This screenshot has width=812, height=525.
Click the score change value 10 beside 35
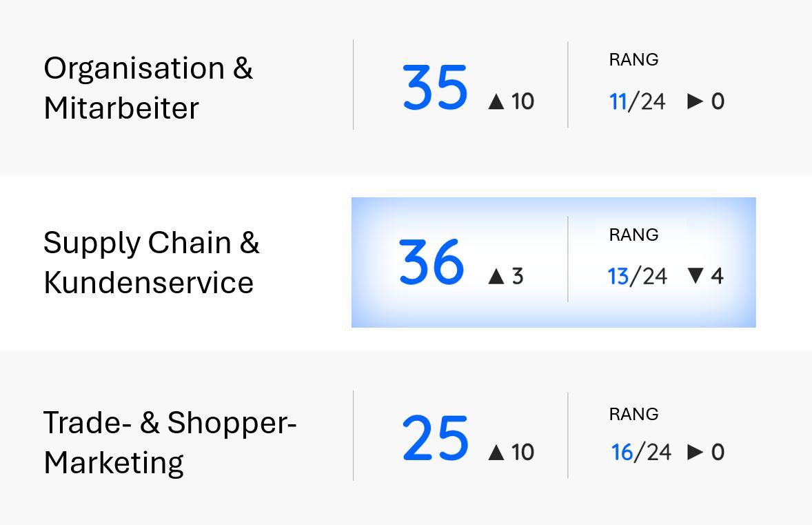coord(523,102)
